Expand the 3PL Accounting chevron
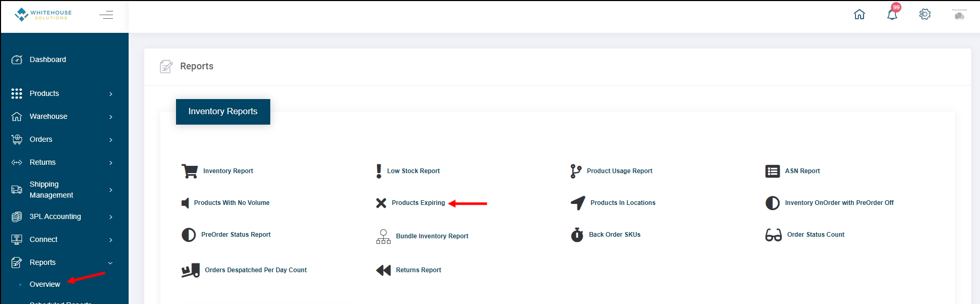Screen dimensions: 980x304 tap(110, 217)
